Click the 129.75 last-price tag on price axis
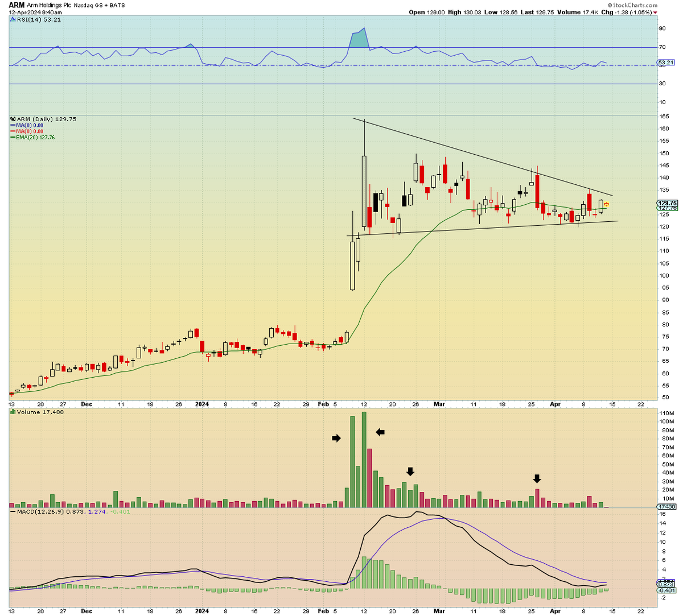This screenshot has height=616, width=683. click(x=667, y=203)
